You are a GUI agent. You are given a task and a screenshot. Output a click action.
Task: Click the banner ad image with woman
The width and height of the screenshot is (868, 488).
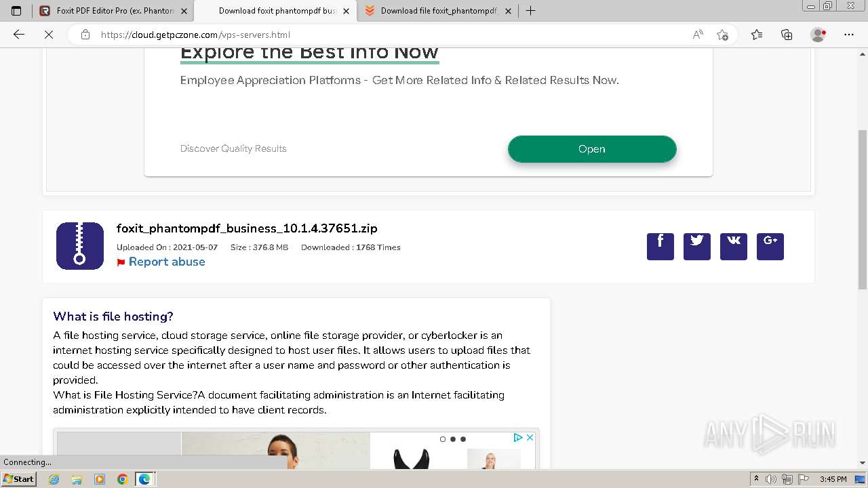pyautogui.click(x=276, y=450)
